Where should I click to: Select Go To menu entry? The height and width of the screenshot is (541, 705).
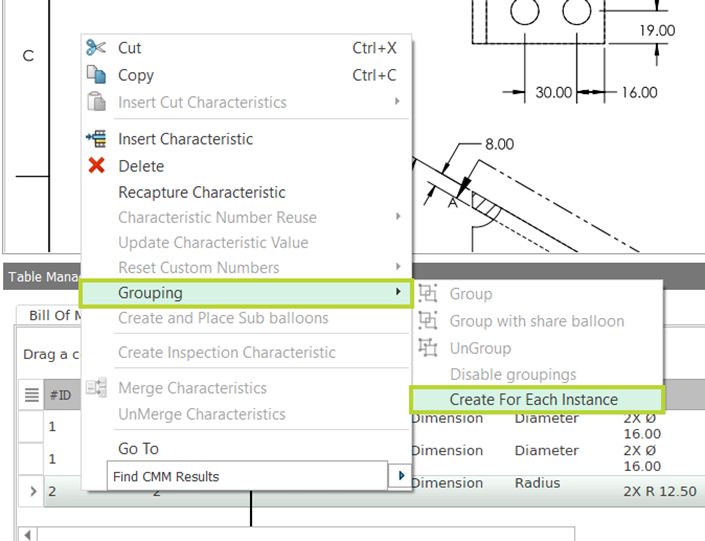click(x=138, y=448)
